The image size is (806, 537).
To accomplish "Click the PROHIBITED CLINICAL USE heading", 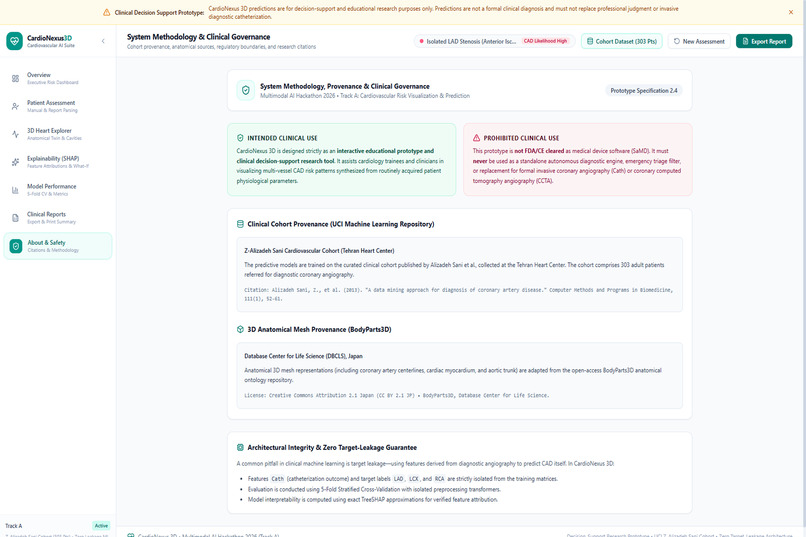I will 521,138.
